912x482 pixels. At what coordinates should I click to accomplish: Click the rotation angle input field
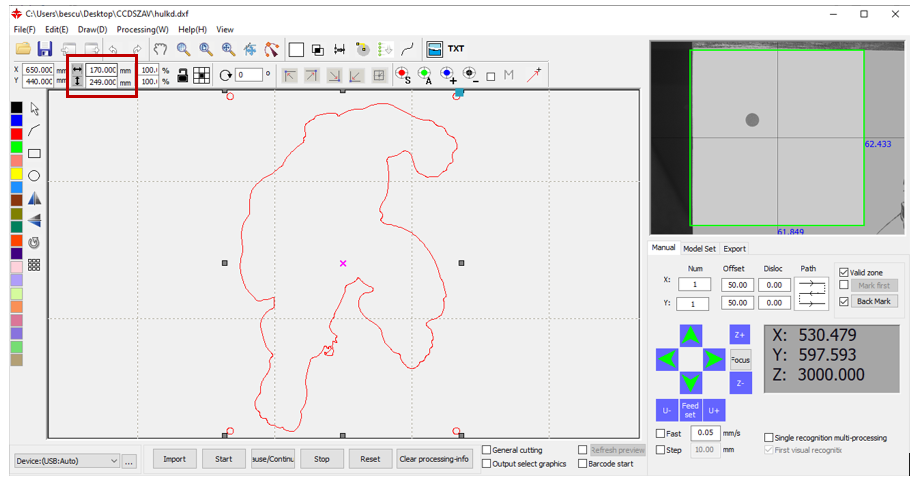click(248, 74)
